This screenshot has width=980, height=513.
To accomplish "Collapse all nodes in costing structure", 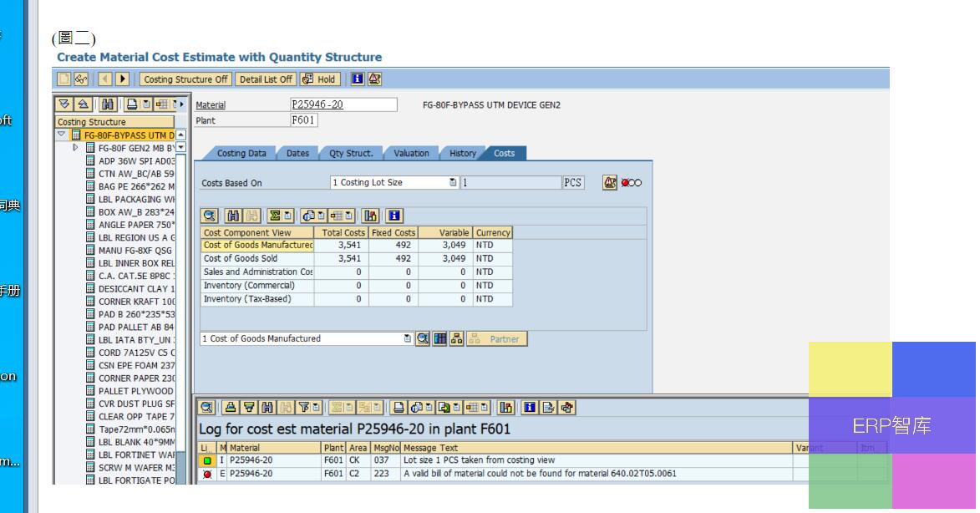I will pos(83,104).
